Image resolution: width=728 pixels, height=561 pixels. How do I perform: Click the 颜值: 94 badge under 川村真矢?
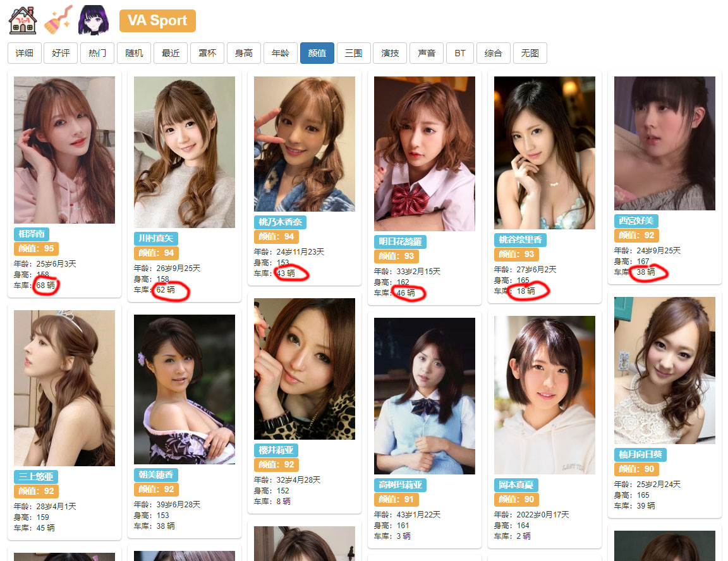(x=156, y=253)
